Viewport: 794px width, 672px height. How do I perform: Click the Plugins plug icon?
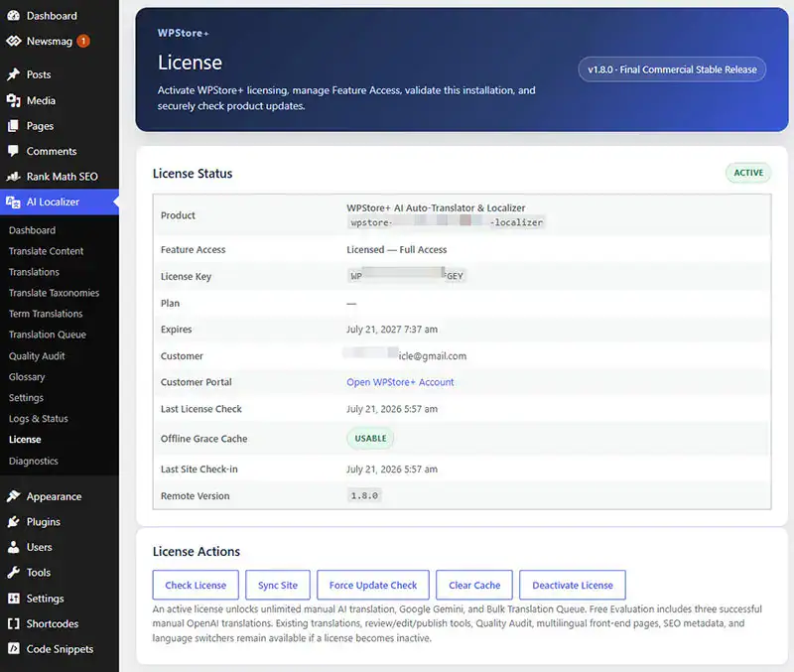pyautogui.click(x=14, y=521)
